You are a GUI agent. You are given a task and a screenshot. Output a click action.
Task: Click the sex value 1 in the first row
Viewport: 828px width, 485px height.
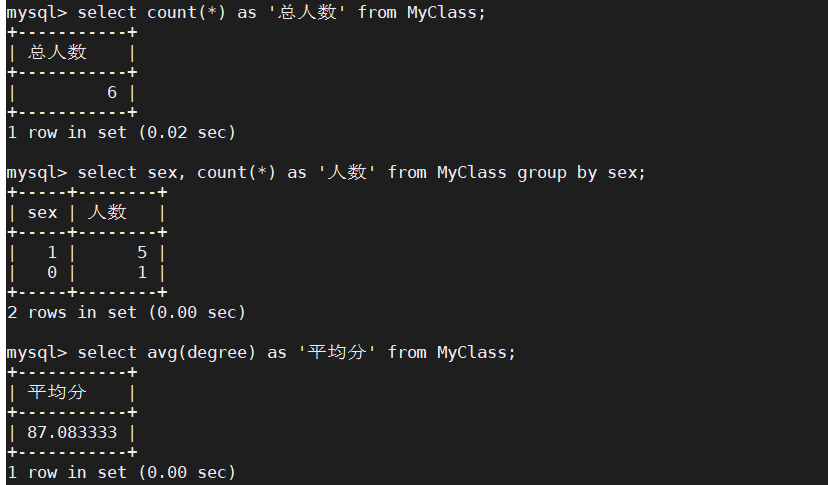pos(52,253)
